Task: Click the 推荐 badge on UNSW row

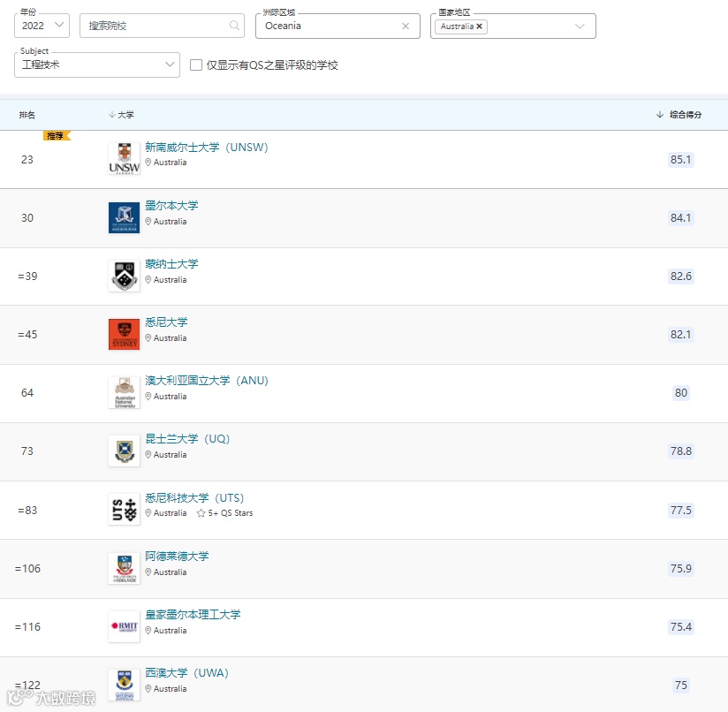Action: (57, 135)
